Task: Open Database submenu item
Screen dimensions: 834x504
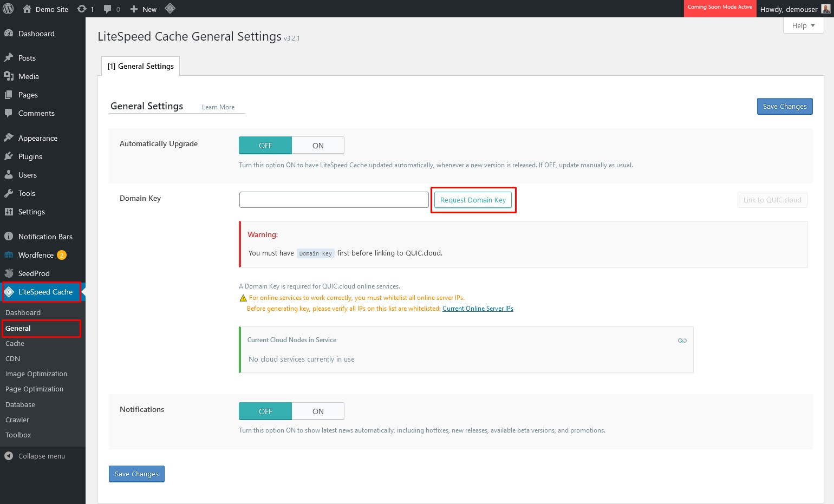Action: pyautogui.click(x=21, y=404)
